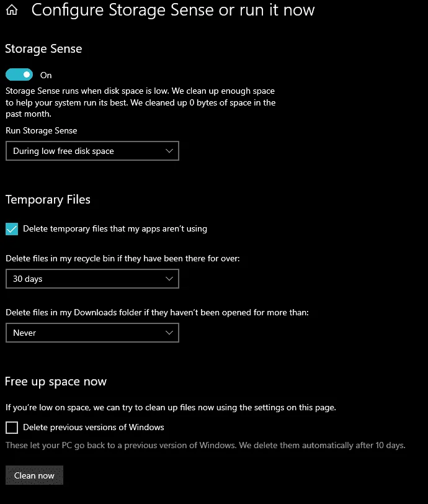Click chevron arrow in the 30 days box

[x=169, y=279]
